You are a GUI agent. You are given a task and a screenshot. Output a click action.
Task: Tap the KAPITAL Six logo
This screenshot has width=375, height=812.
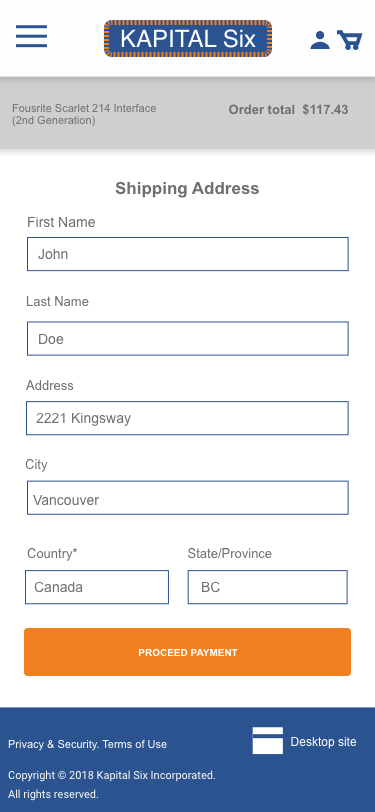click(188, 39)
